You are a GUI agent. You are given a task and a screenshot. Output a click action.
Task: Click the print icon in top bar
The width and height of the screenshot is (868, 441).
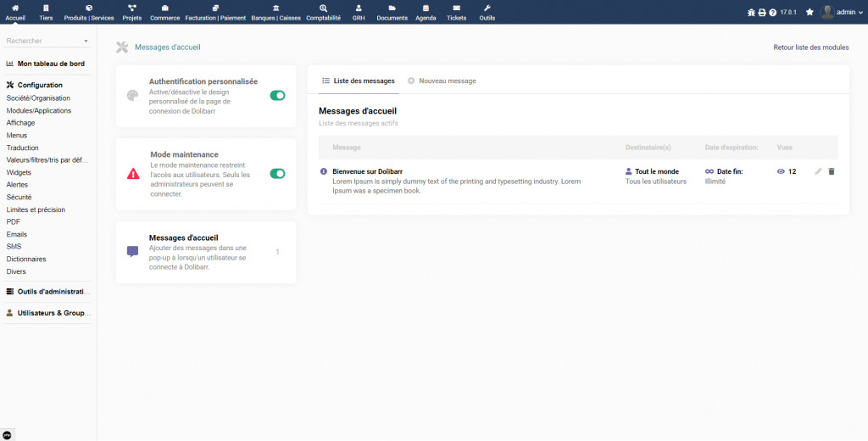pos(762,12)
